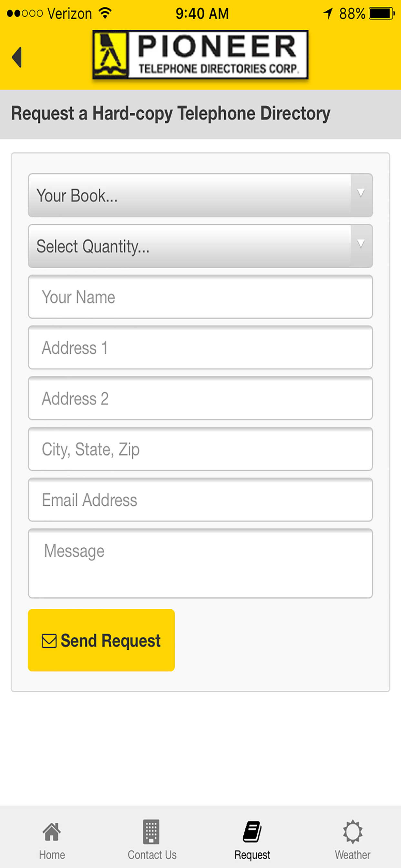Screen dimensions: 401x868
Task: Tap the Wi-Fi signal status icon
Action: point(105,13)
